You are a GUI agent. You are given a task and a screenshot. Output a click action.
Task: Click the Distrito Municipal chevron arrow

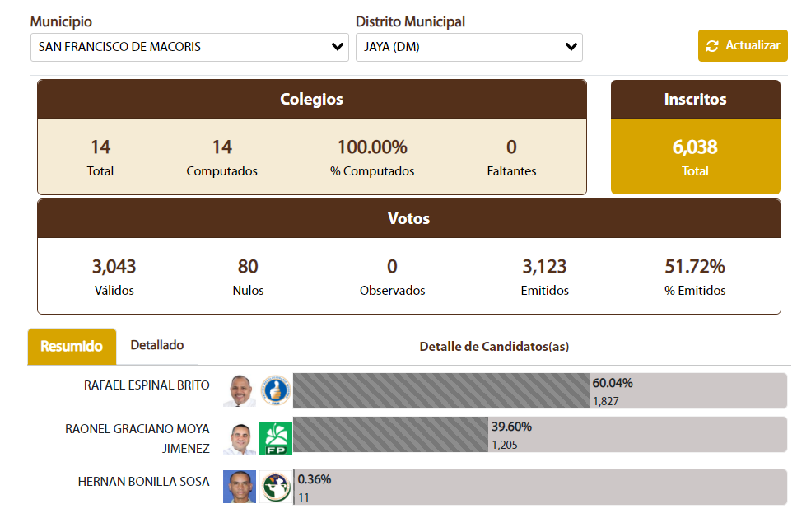coord(571,47)
